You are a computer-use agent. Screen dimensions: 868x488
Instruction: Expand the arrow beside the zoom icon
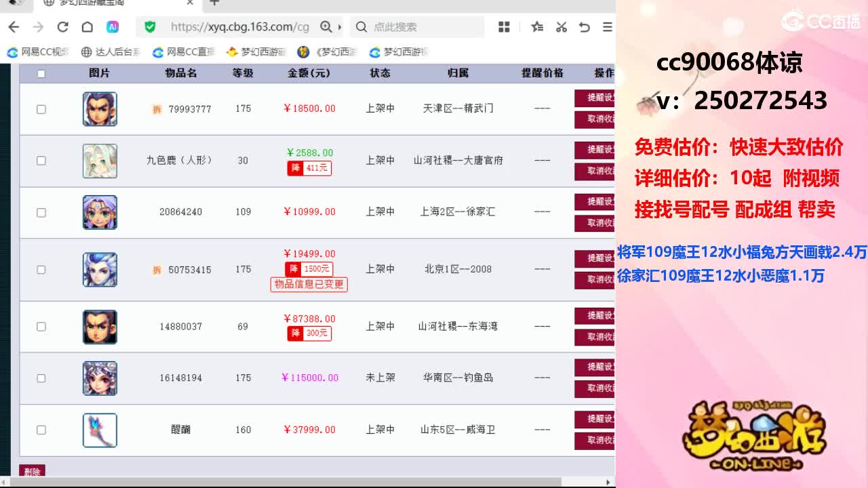coord(339,27)
